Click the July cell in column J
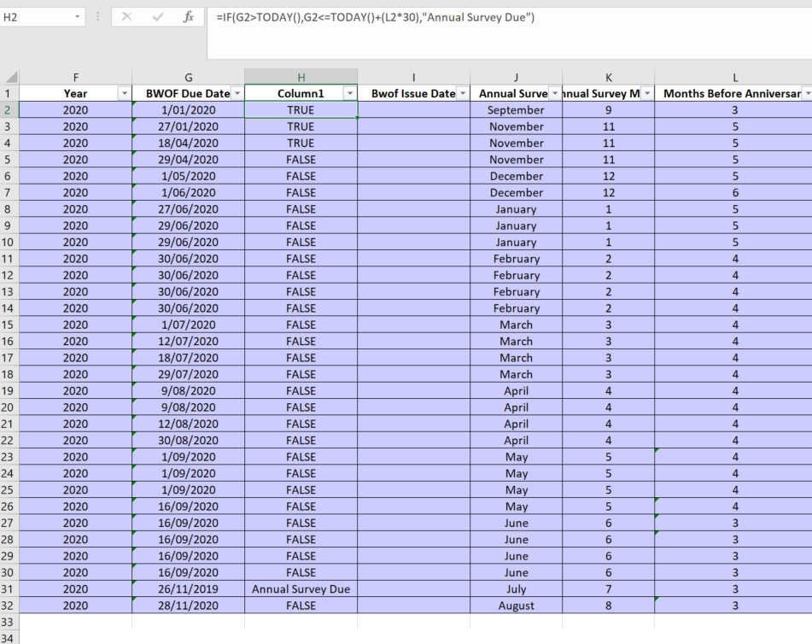 pyautogui.click(x=516, y=588)
